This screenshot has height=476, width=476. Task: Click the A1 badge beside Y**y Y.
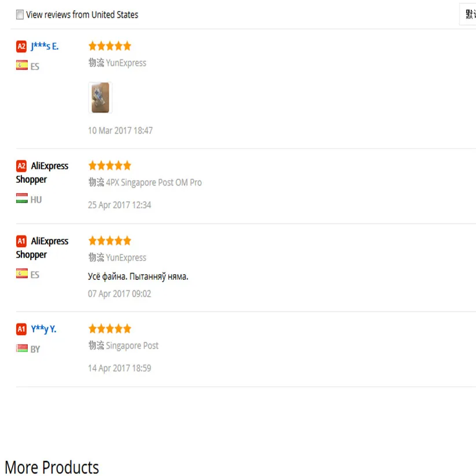21,329
